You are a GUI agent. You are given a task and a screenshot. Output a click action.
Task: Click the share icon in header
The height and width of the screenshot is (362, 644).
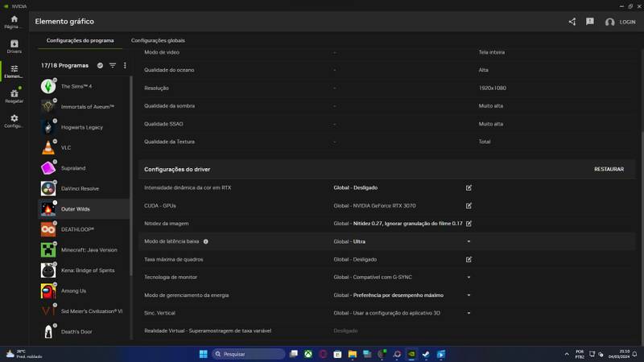(572, 22)
